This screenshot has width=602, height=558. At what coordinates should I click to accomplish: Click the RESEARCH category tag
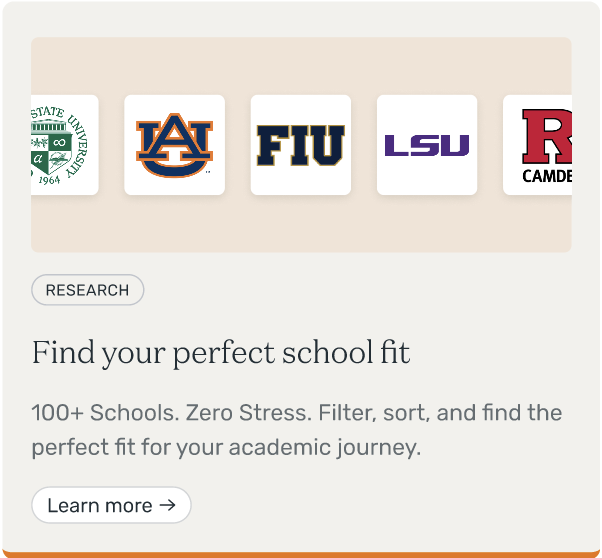pos(88,290)
